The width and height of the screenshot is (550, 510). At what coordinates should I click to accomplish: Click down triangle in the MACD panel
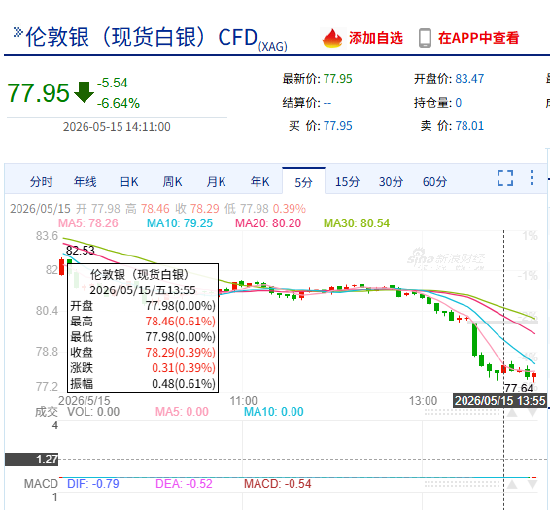point(532,485)
